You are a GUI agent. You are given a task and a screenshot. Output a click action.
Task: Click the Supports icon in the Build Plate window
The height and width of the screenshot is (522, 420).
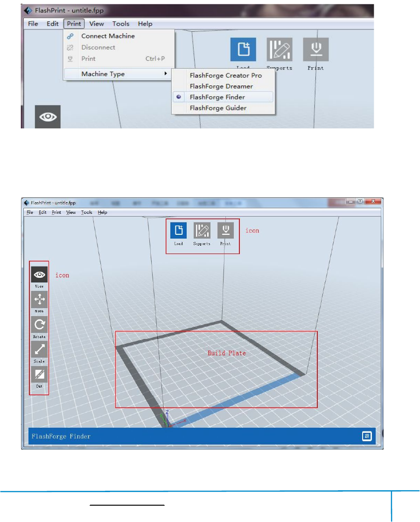(x=202, y=230)
